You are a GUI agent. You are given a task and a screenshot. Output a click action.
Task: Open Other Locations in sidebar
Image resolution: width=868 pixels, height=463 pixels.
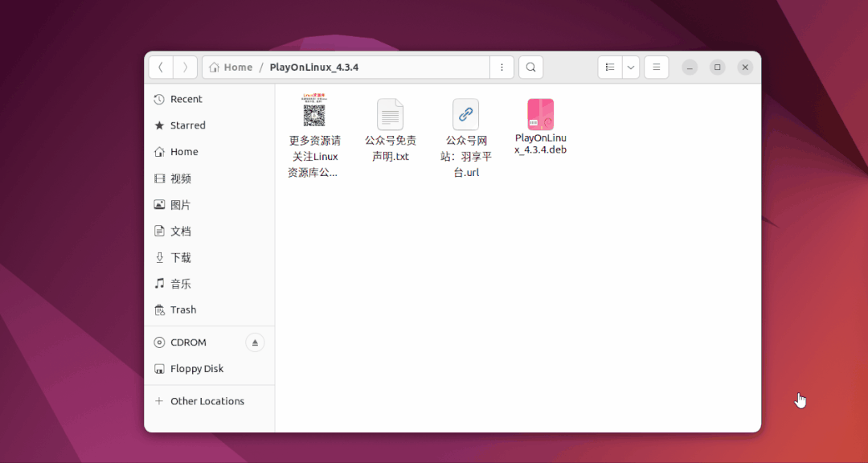click(209, 401)
